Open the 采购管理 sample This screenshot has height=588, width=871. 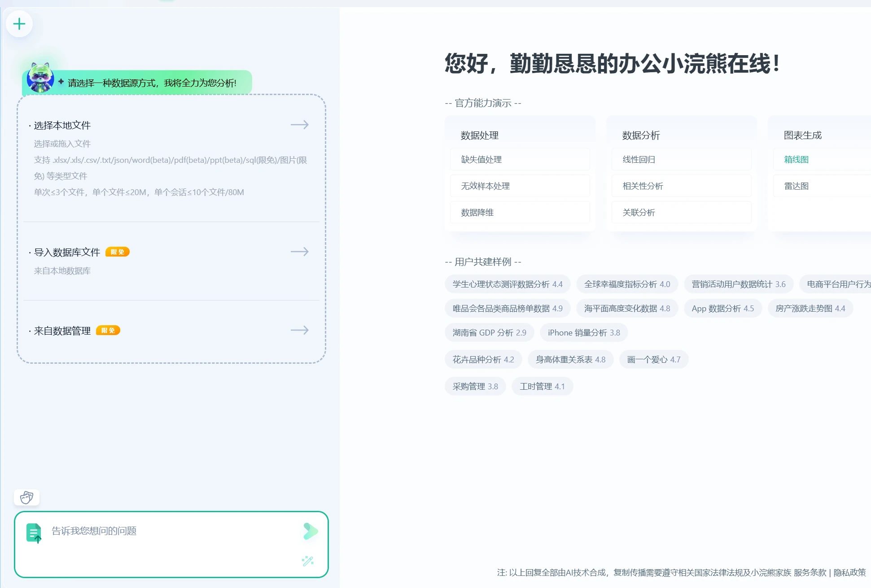475,386
